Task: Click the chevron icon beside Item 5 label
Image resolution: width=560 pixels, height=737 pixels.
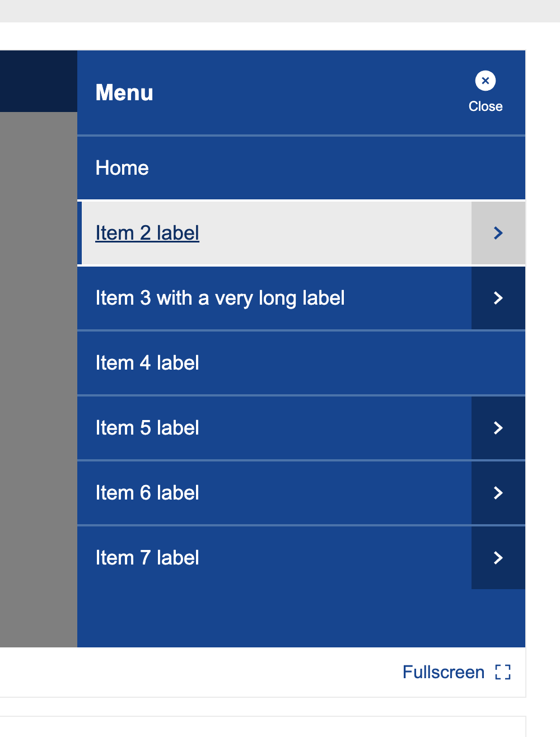Action: [498, 427]
